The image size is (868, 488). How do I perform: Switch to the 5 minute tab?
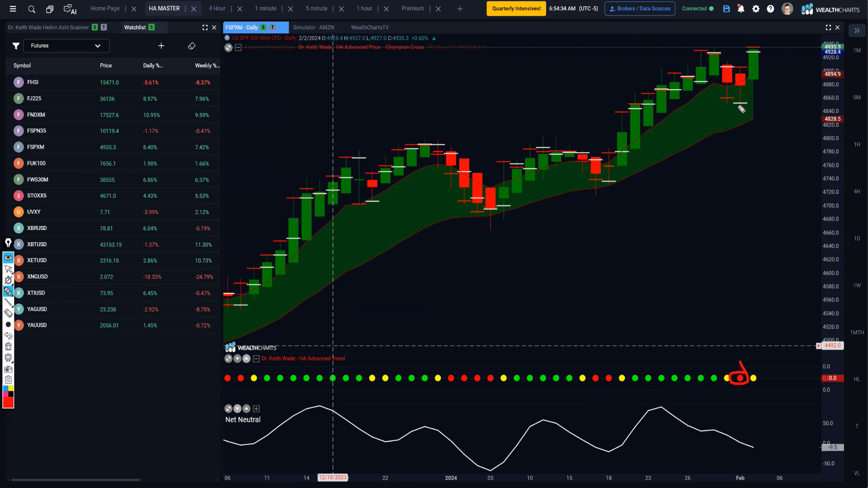316,9
